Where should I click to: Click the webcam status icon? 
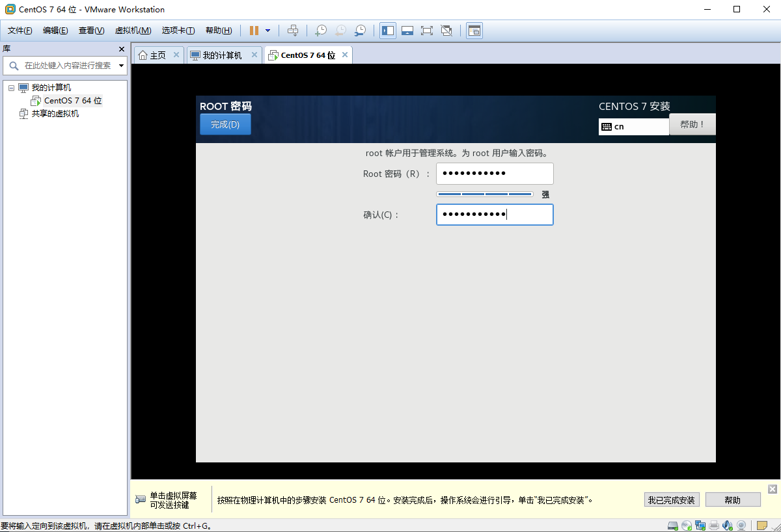pyautogui.click(x=741, y=525)
